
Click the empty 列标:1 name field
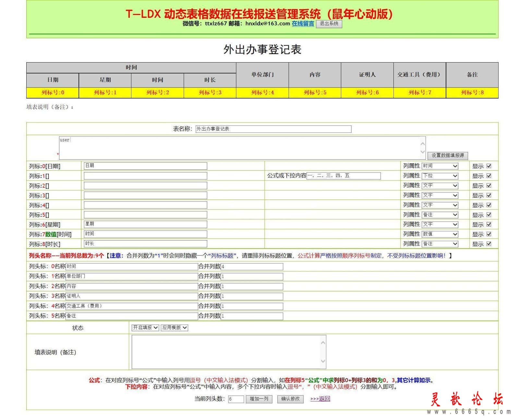[145, 176]
